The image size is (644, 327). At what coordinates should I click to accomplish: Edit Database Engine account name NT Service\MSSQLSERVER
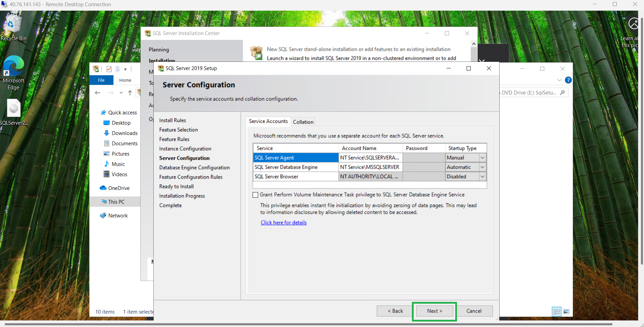point(371,167)
